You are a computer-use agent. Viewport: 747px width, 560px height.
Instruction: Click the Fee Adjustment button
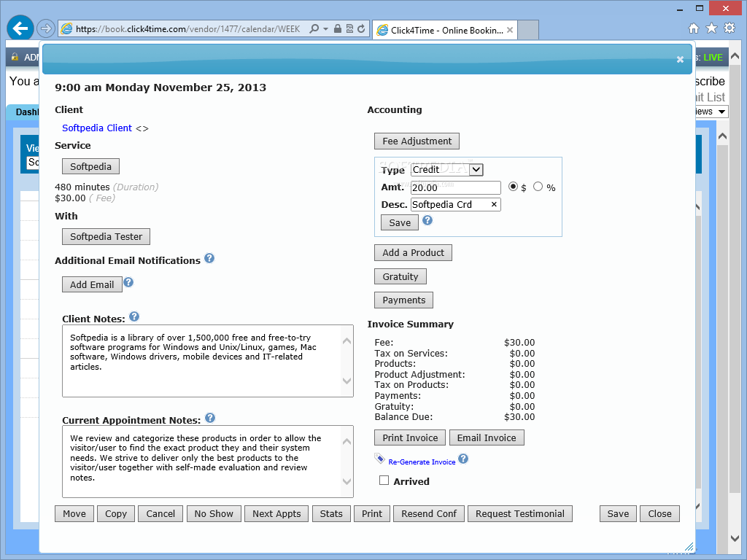(417, 141)
